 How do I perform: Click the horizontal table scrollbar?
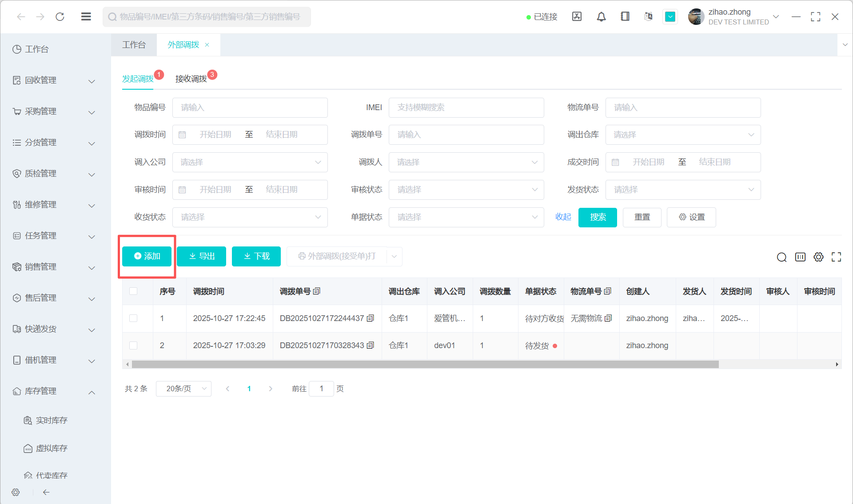425,364
